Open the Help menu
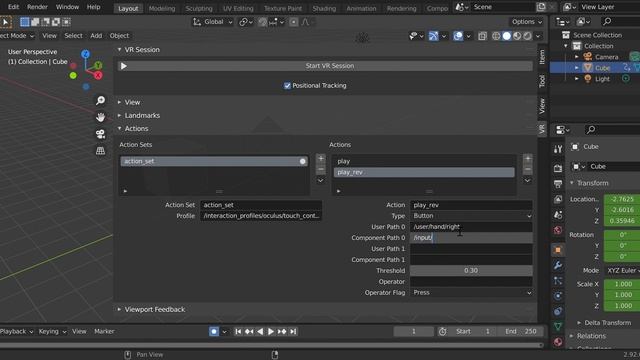The width and height of the screenshot is (640, 360). (x=93, y=7)
